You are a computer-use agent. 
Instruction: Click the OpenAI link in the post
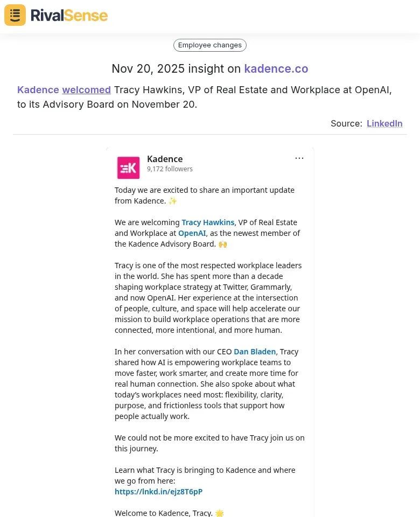pyautogui.click(x=192, y=233)
